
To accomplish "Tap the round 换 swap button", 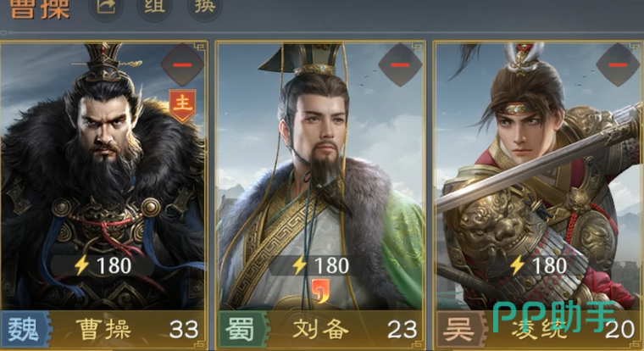I will [205, 7].
